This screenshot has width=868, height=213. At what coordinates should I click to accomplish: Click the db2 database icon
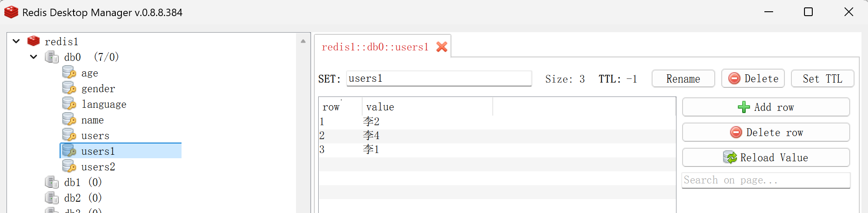[52, 198]
